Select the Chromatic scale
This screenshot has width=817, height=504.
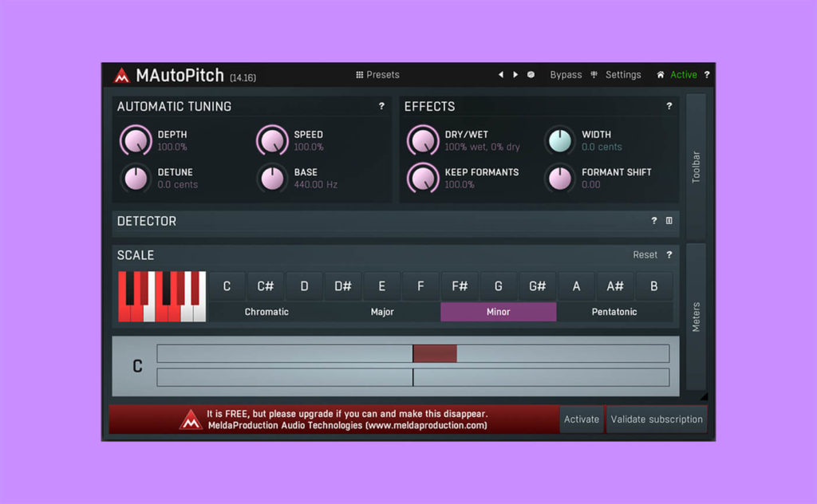click(266, 311)
